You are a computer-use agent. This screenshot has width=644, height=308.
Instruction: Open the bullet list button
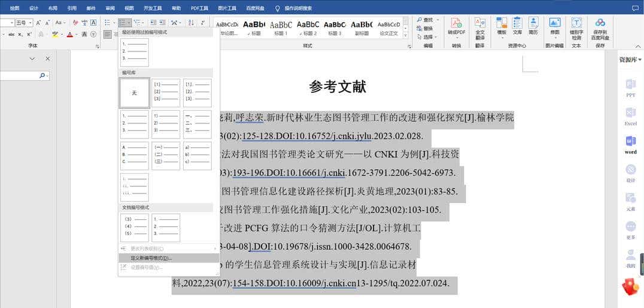[107, 22]
